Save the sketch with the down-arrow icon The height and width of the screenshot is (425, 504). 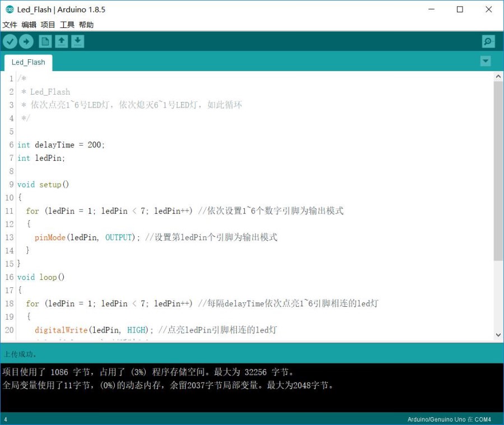pos(77,41)
